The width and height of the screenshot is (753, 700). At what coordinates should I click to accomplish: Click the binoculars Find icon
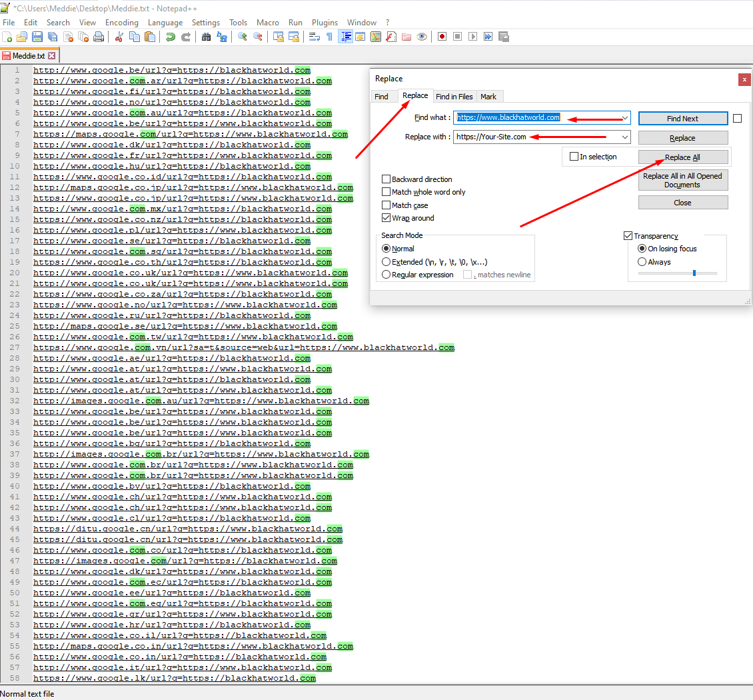pyautogui.click(x=206, y=37)
